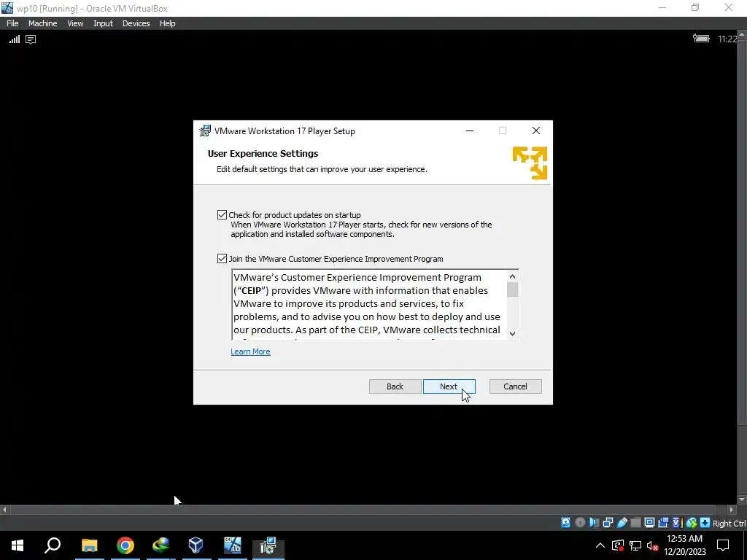Click the message icon beside the signal bars
This screenshot has height=560, width=747.
coord(31,39)
